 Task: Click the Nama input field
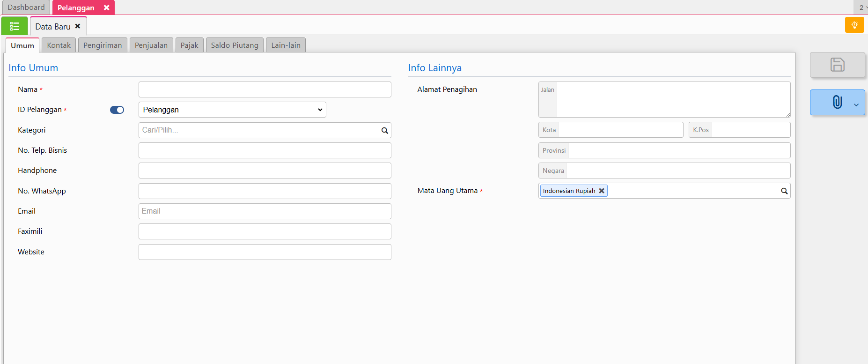point(265,89)
